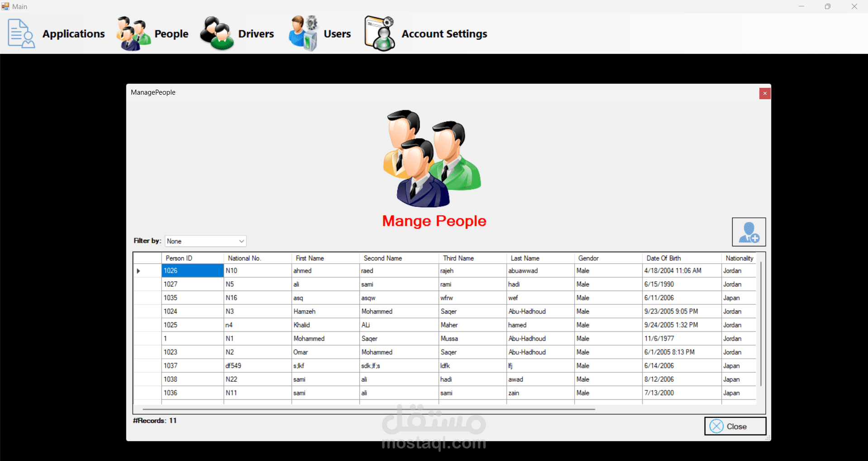Click the National No. cell N10
This screenshot has width=868, height=461.
(258, 271)
